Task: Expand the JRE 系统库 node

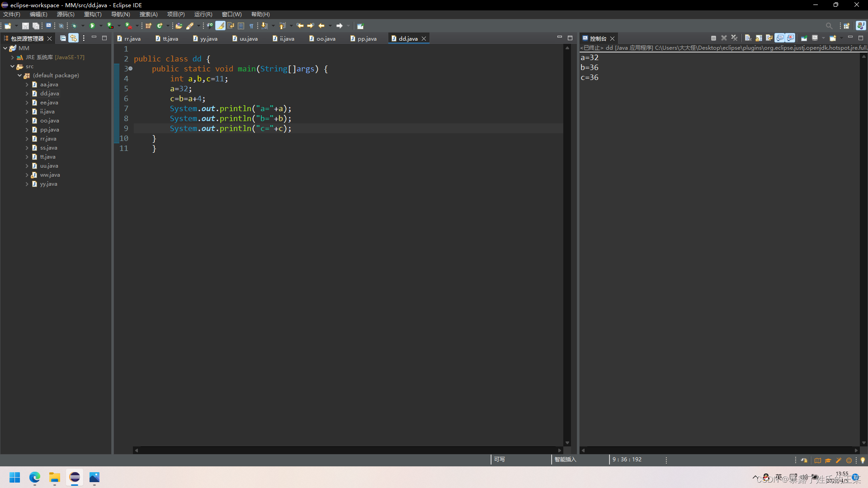Action: [12, 57]
